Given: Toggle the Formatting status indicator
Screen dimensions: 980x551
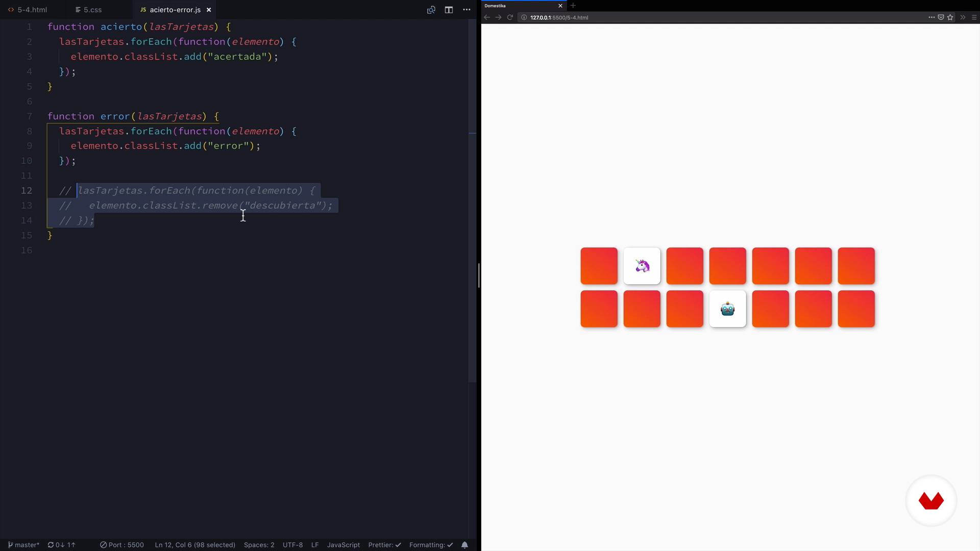Looking at the screenshot, I should (431, 545).
